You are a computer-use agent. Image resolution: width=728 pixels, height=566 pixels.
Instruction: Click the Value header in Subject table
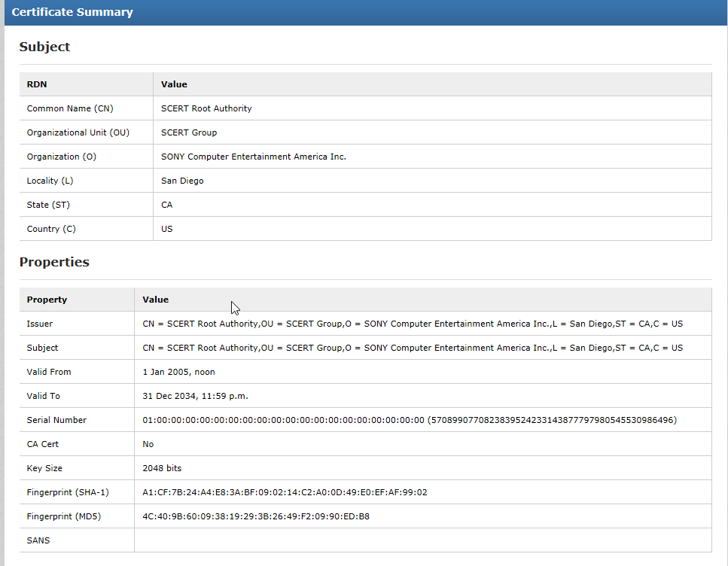point(174,84)
